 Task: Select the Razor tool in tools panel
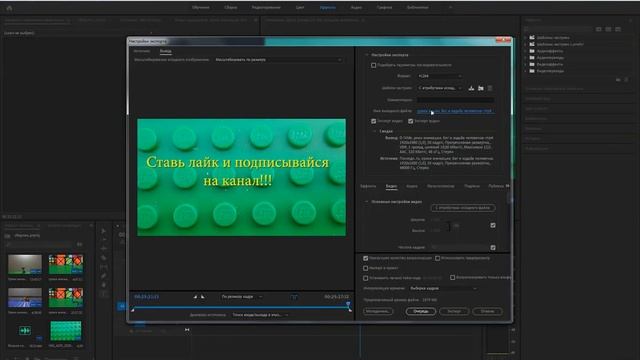coord(104,258)
